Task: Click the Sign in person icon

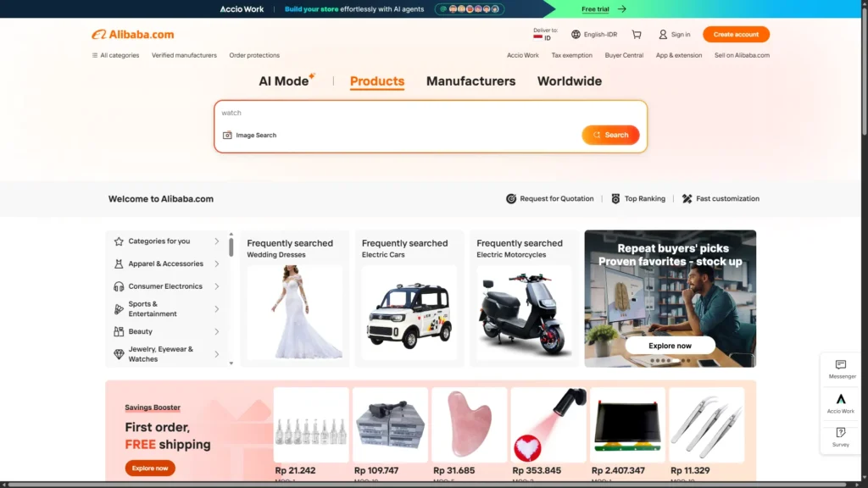Action: click(x=663, y=34)
